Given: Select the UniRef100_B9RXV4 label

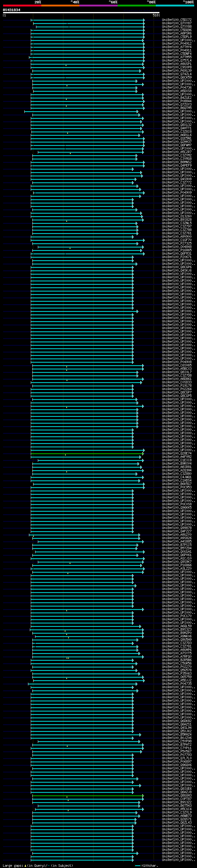Looking at the screenshot, I should coord(177,464).
